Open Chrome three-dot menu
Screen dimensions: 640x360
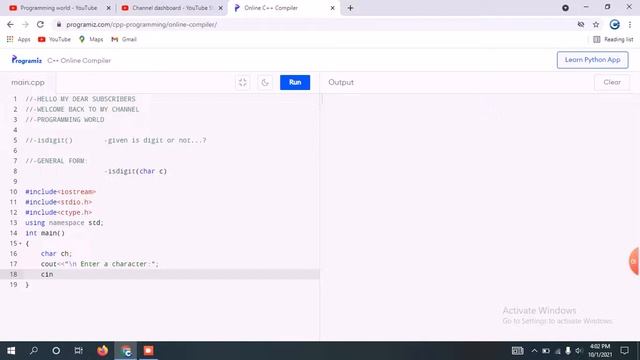630,24
